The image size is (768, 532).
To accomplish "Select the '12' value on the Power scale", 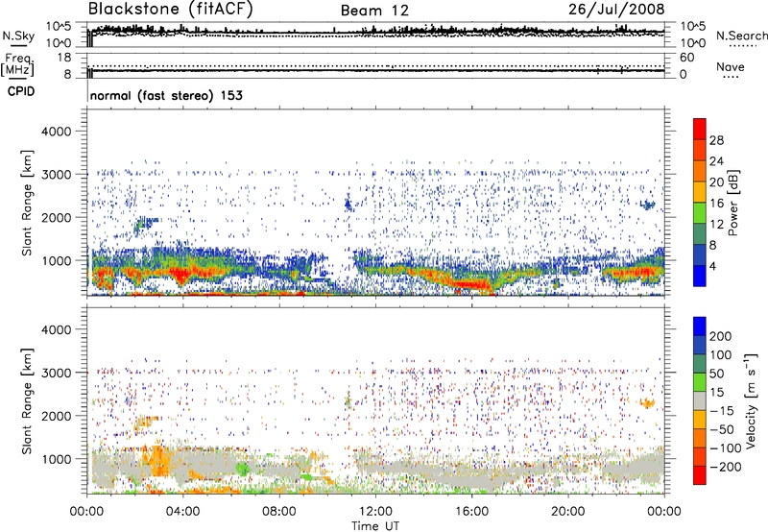I will (716, 225).
